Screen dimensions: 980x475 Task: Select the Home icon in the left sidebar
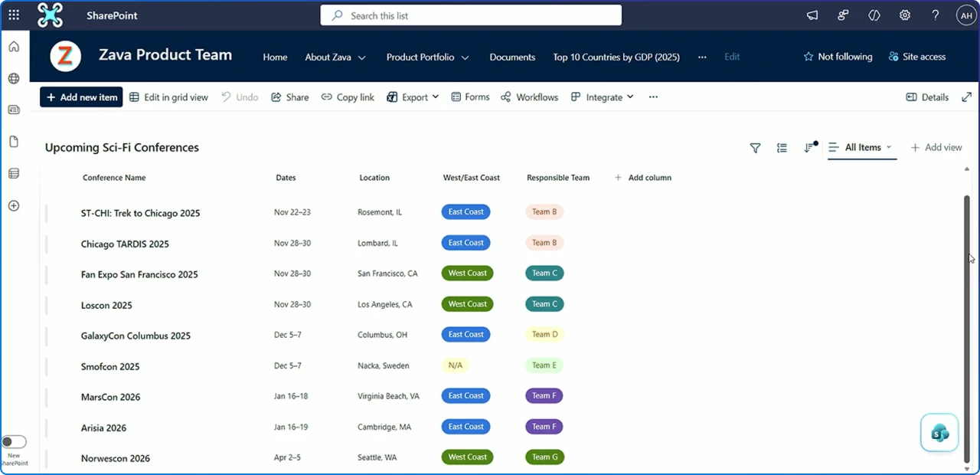click(13, 46)
